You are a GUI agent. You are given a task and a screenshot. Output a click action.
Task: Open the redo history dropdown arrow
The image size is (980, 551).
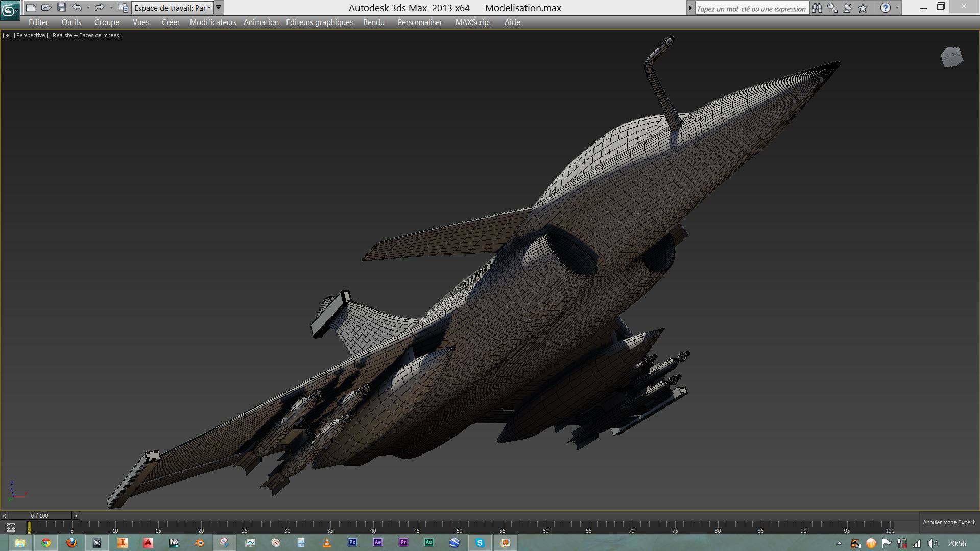[111, 8]
